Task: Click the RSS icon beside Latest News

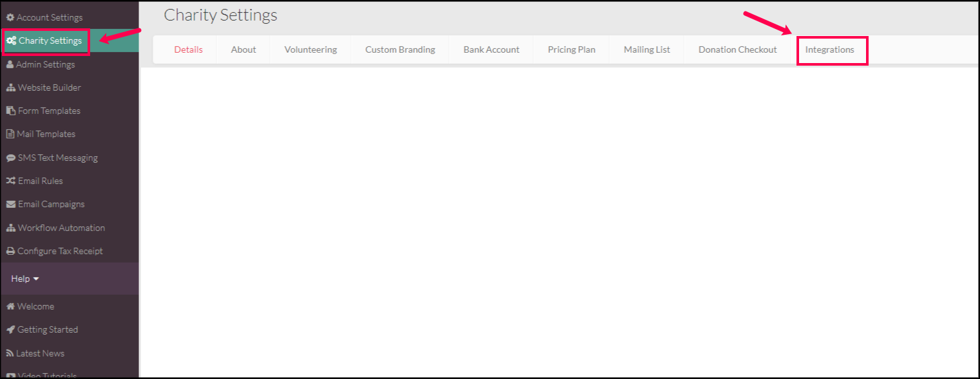Action: (10, 353)
